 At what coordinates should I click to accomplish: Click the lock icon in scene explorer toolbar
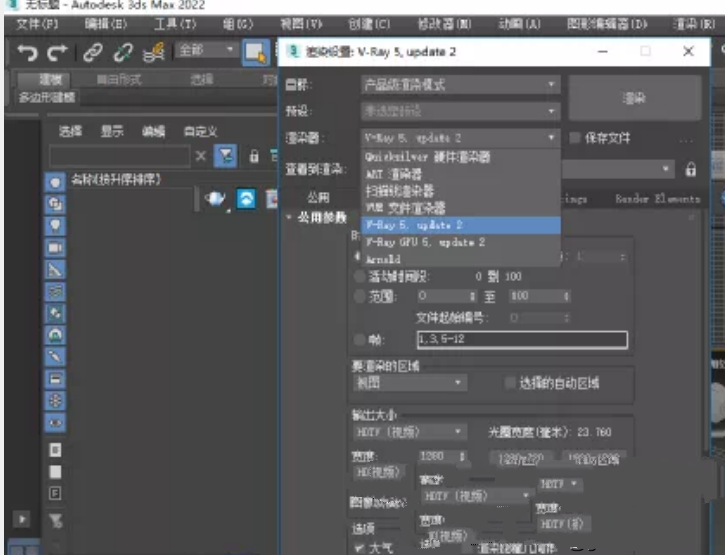(254, 156)
